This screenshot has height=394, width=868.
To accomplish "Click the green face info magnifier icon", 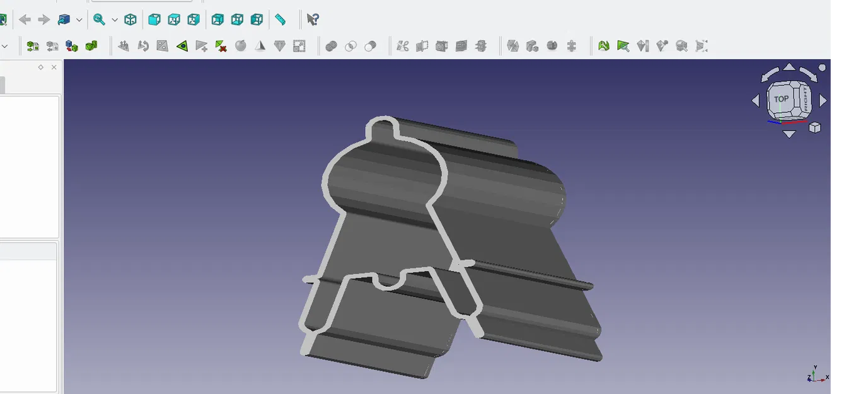I will (x=623, y=46).
